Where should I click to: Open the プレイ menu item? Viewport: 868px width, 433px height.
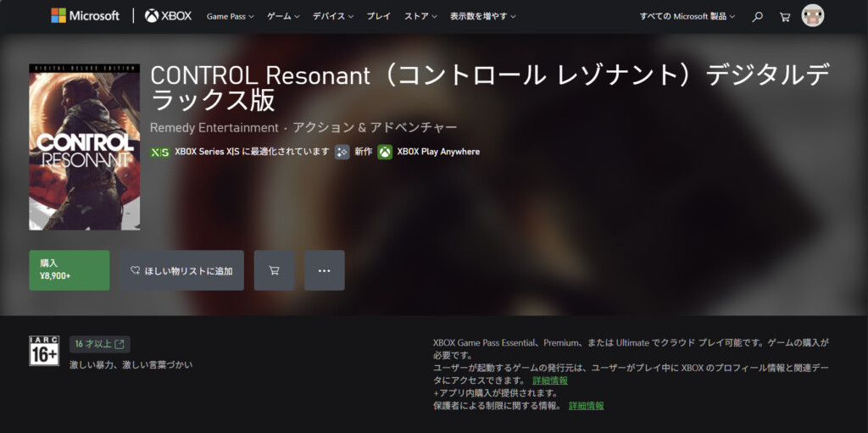tap(379, 16)
